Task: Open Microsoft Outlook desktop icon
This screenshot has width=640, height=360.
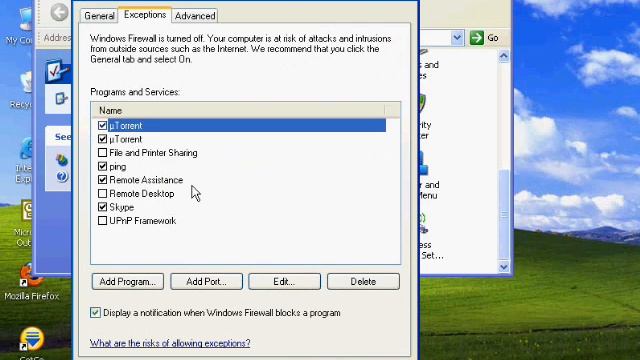Action: 27,211
